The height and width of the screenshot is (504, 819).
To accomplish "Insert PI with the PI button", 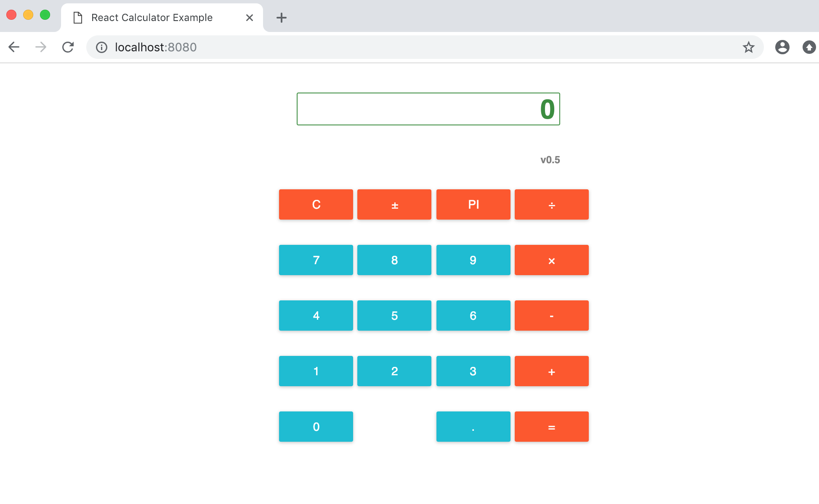I will click(x=473, y=204).
